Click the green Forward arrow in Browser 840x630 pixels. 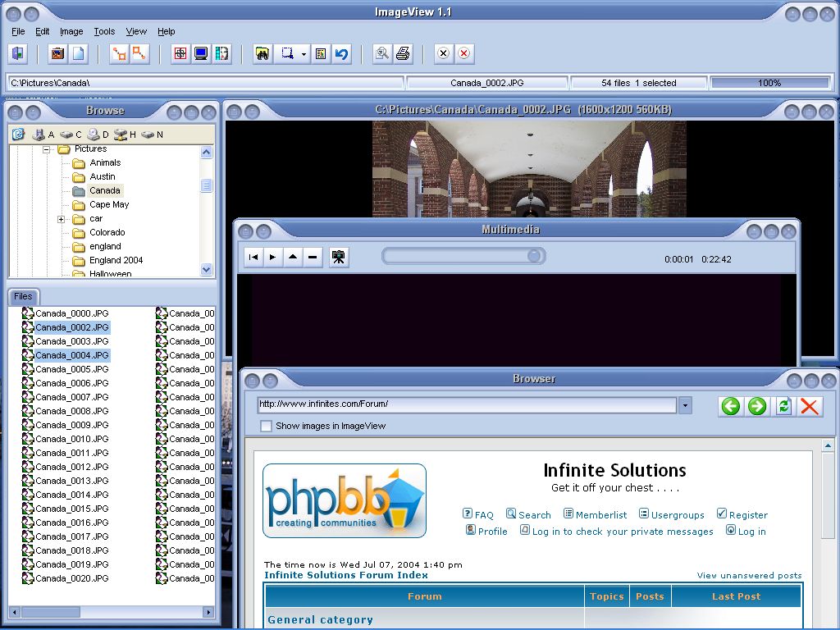[x=757, y=406]
